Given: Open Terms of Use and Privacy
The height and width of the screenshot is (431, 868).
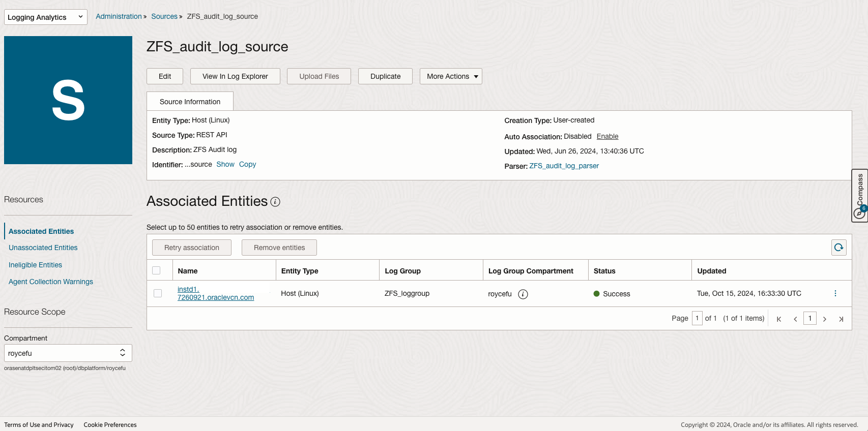Looking at the screenshot, I should (x=39, y=425).
